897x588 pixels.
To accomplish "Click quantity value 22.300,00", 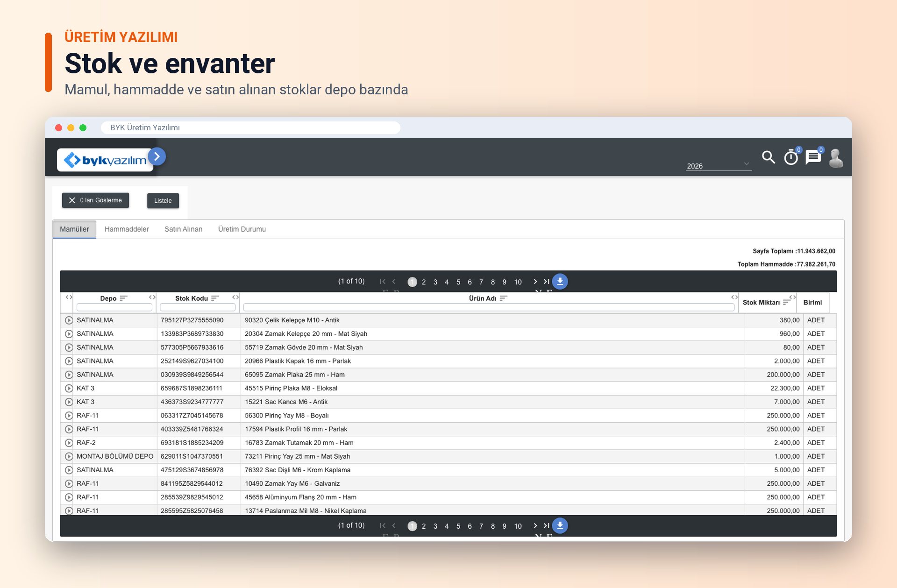I will pos(785,388).
